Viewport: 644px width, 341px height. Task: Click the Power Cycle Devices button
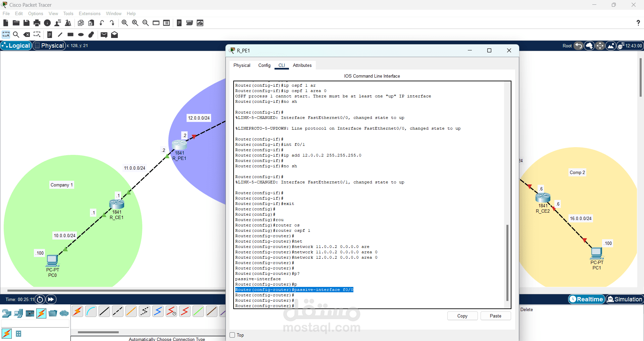click(x=40, y=299)
